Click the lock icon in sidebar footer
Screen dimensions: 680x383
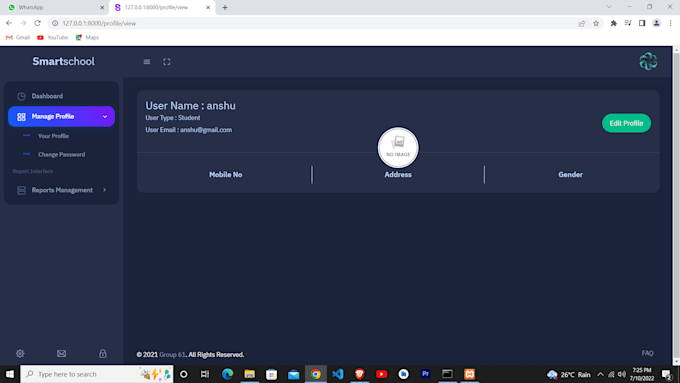[x=103, y=354]
